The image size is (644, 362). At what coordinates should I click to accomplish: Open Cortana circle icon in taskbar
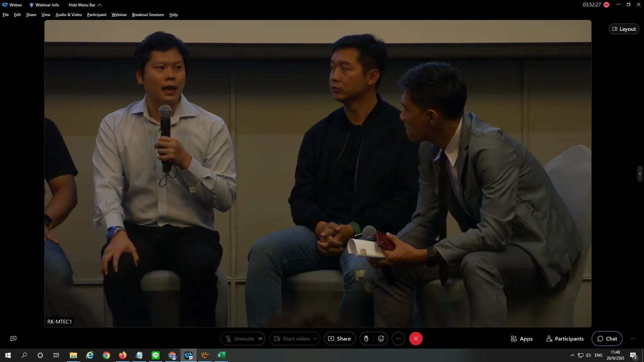[40, 355]
